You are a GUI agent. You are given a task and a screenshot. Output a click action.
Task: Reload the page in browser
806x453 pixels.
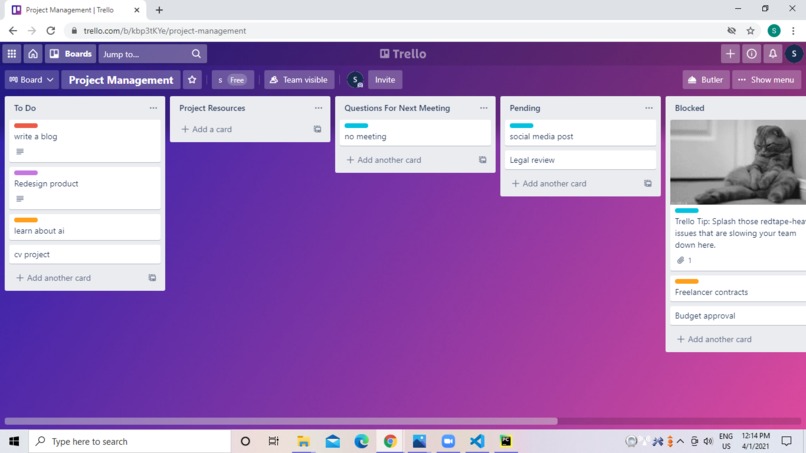click(50, 31)
